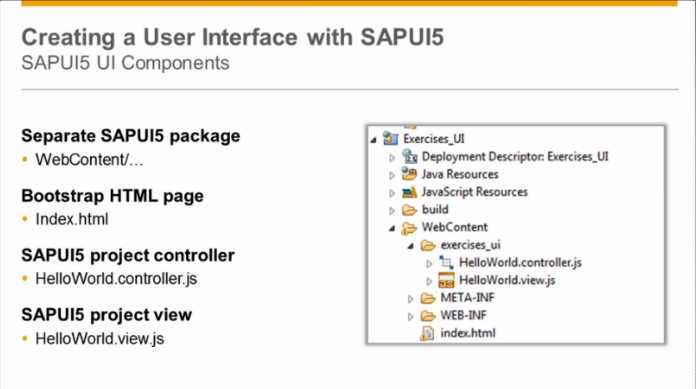Collapse the WebContent folder node

coord(392,228)
